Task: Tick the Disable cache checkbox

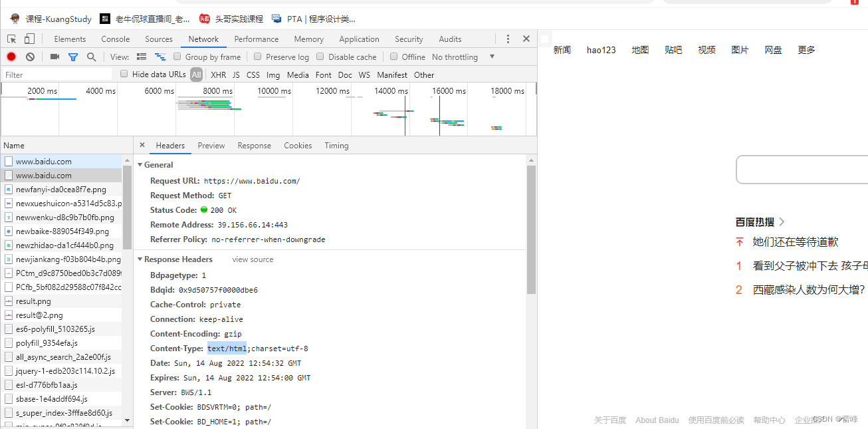Action: tap(320, 57)
